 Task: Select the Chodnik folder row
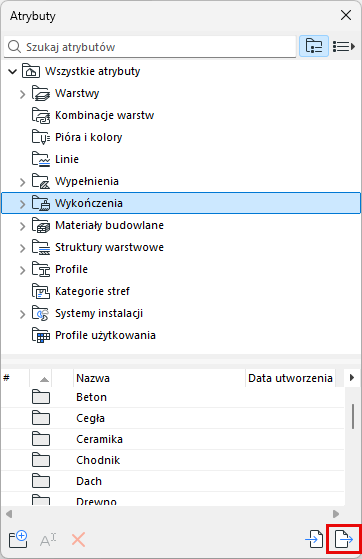pyautogui.click(x=173, y=460)
